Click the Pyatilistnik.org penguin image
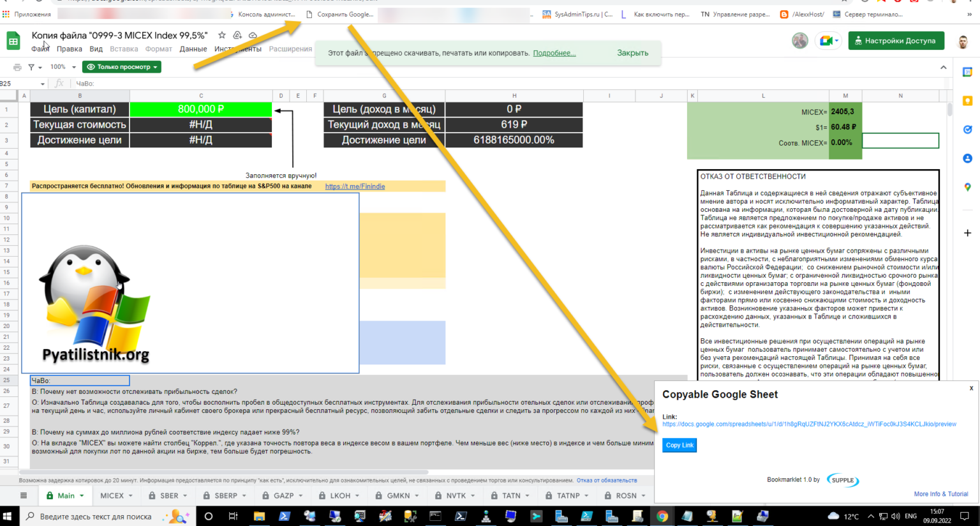 click(x=96, y=305)
